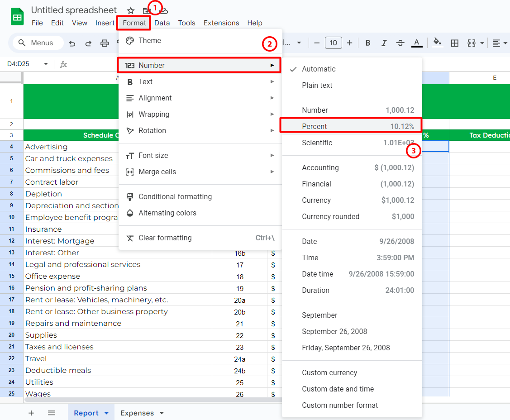The width and height of the screenshot is (510, 420).
Task: Click the Google Sheets home icon
Action: (17, 17)
